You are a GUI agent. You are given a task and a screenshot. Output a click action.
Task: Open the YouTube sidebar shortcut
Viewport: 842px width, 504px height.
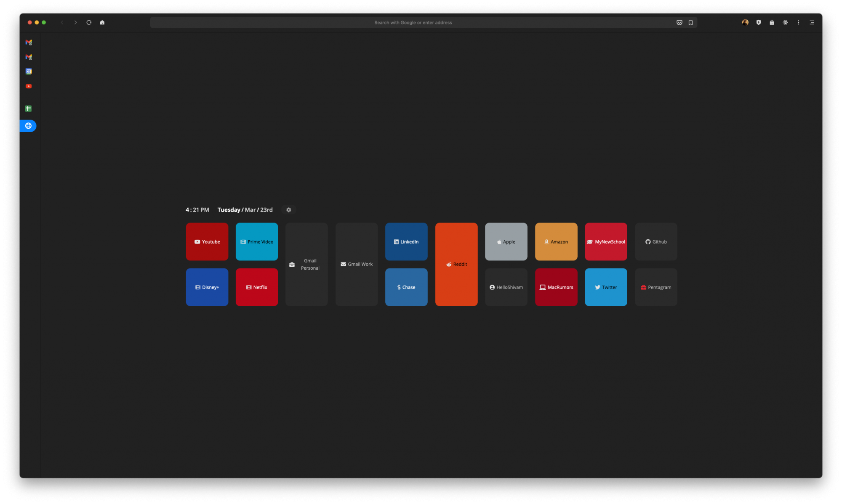(x=29, y=86)
